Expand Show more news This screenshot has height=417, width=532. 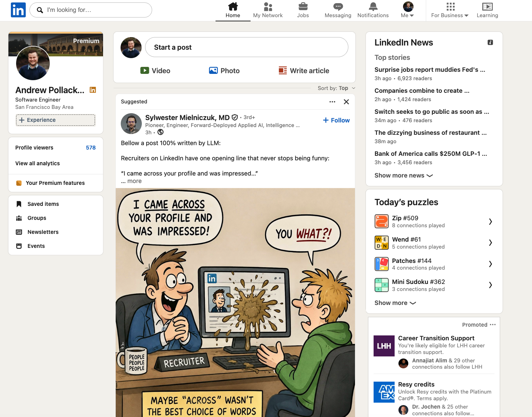click(404, 175)
